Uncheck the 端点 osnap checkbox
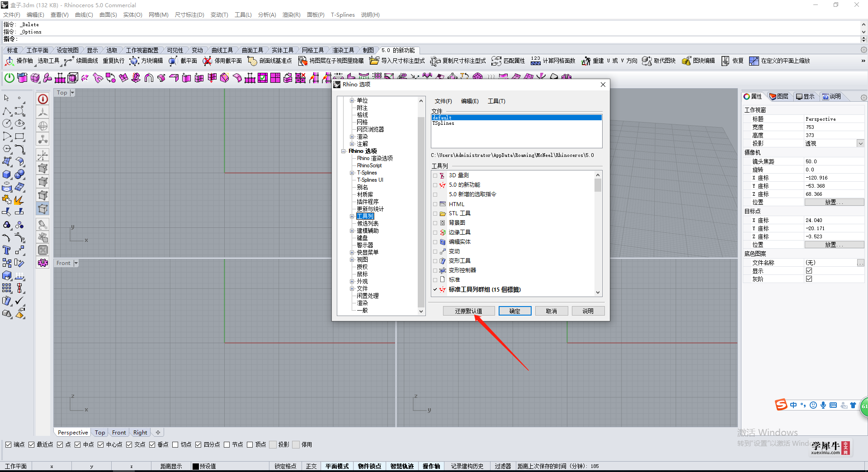 [x=8, y=444]
